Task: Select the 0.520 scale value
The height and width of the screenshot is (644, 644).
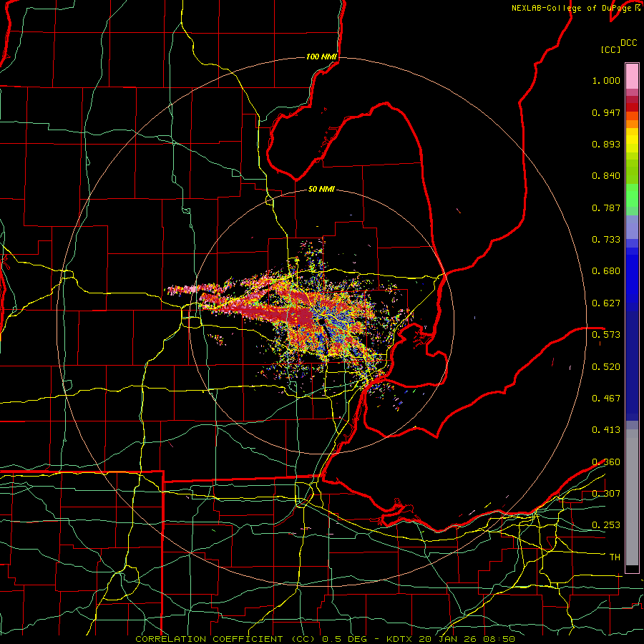Action: pos(606,367)
